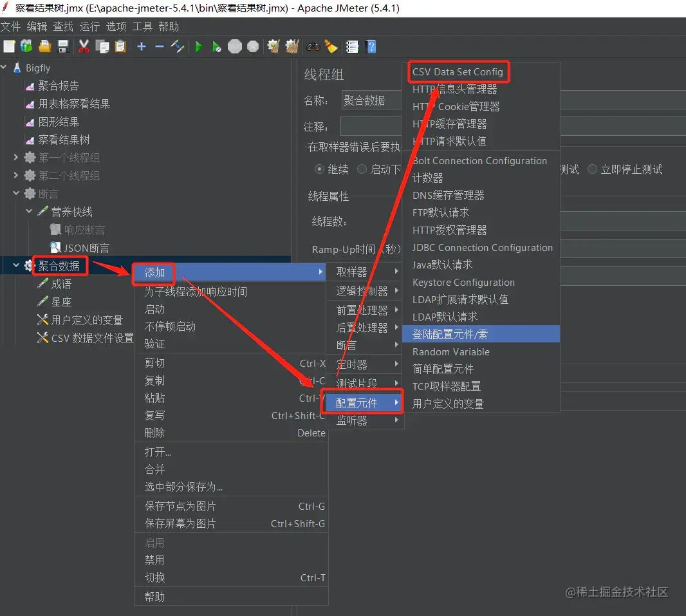Open the 定时器 submenu
Image resolution: width=686 pixels, height=616 pixels.
[364, 364]
